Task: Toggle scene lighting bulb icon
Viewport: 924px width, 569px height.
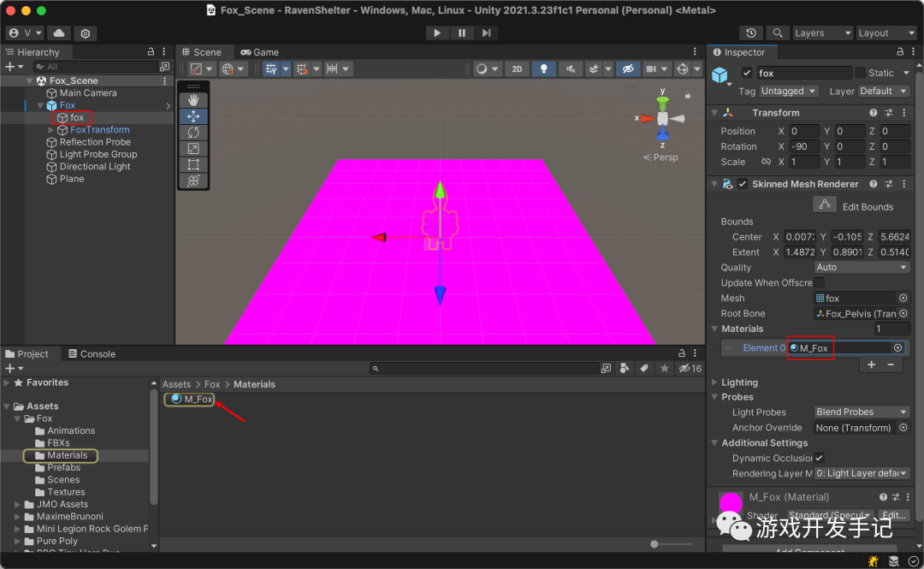Action: click(543, 69)
